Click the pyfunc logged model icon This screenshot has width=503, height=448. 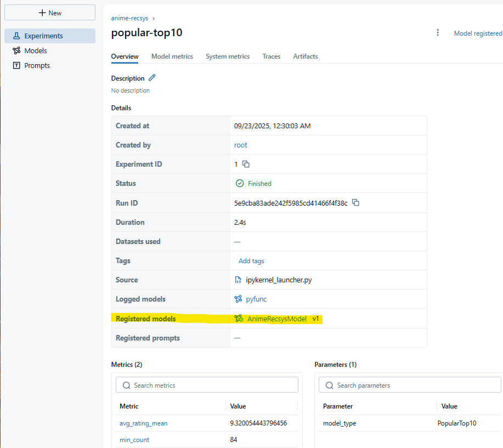click(238, 299)
